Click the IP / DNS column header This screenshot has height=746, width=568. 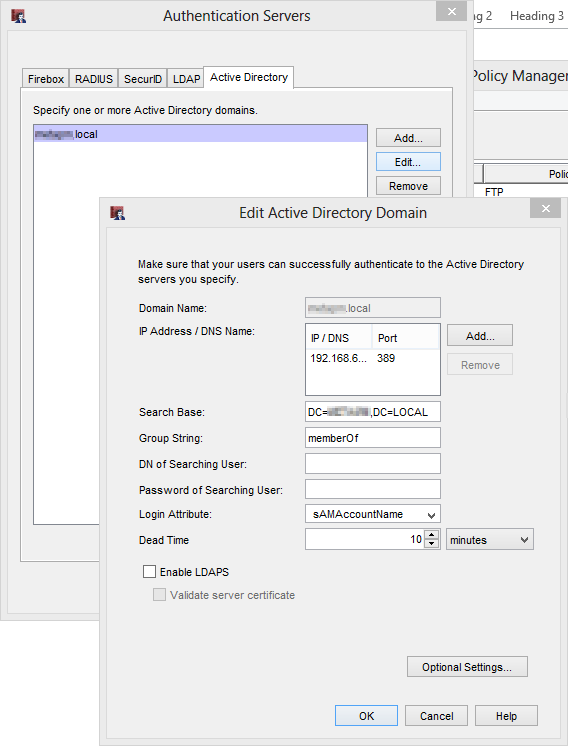click(x=339, y=338)
